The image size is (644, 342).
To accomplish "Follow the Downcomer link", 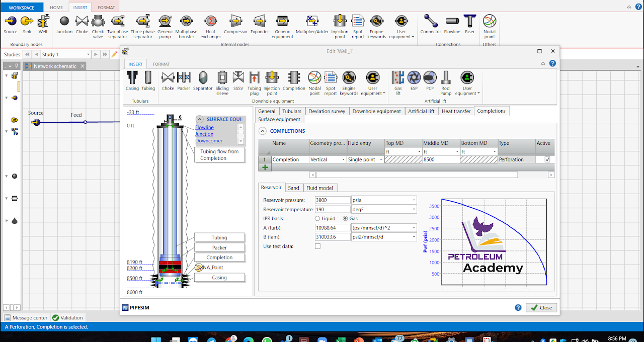I will click(209, 141).
